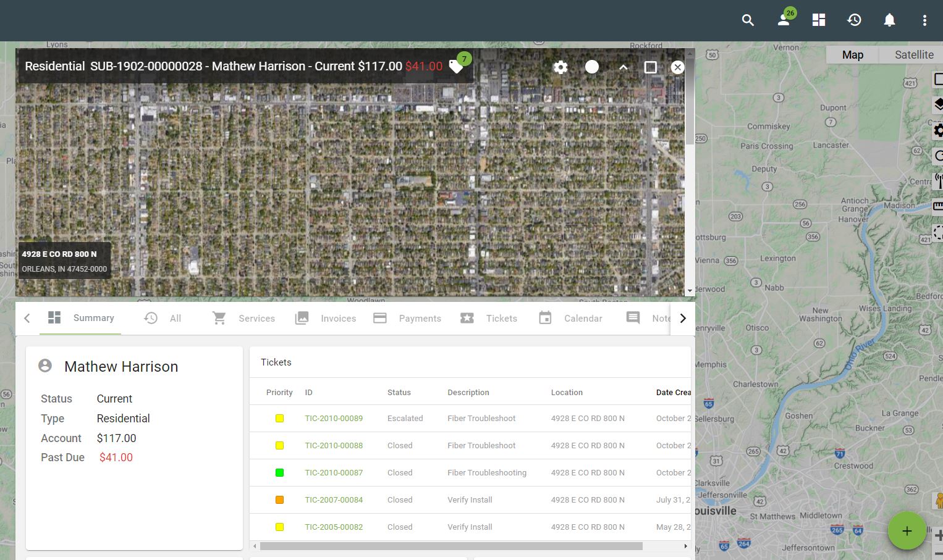This screenshot has width=943, height=560.
Task: Click the $41.00 past due amount
Action: 116,458
